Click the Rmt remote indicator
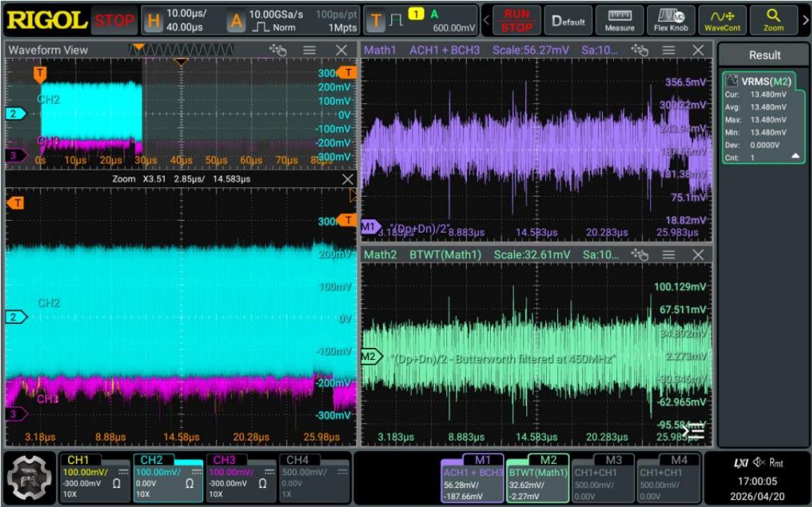Image resolution: width=812 pixels, height=507 pixels. pos(776,462)
